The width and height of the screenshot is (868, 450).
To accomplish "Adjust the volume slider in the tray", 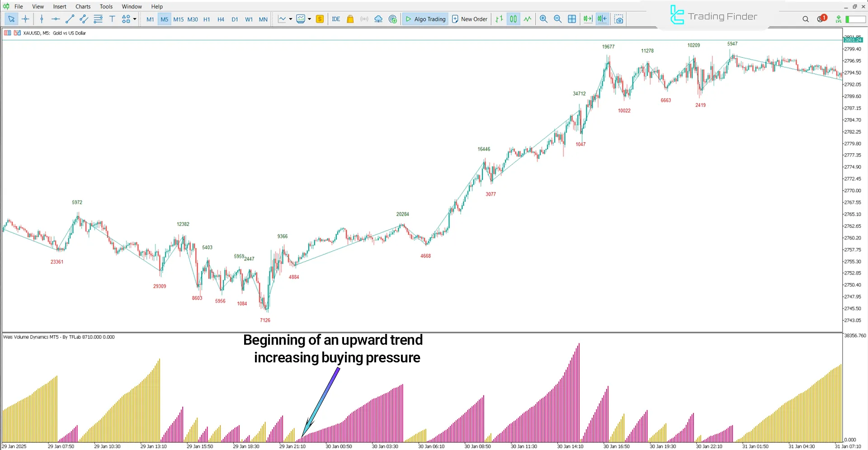I will 854,19.
